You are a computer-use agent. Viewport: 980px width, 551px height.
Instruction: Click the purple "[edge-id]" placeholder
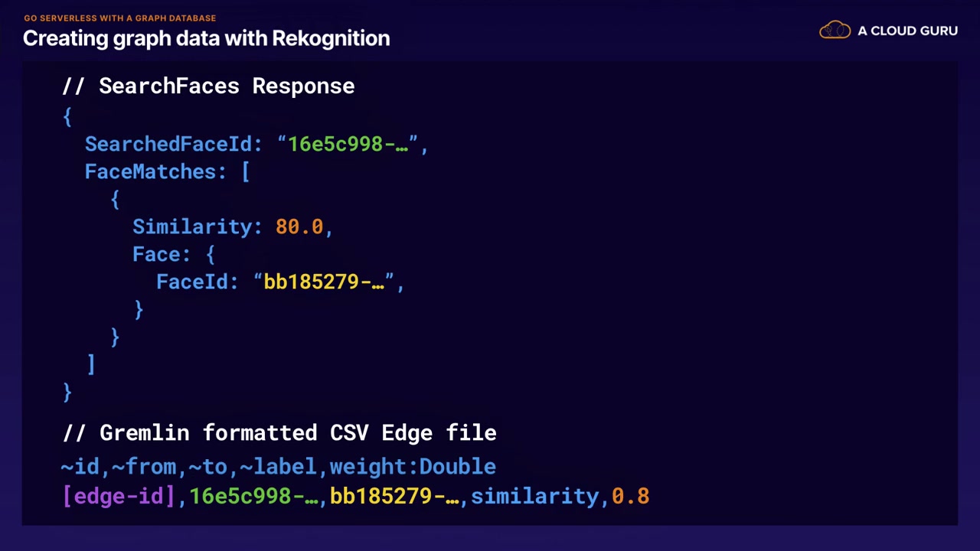(119, 496)
